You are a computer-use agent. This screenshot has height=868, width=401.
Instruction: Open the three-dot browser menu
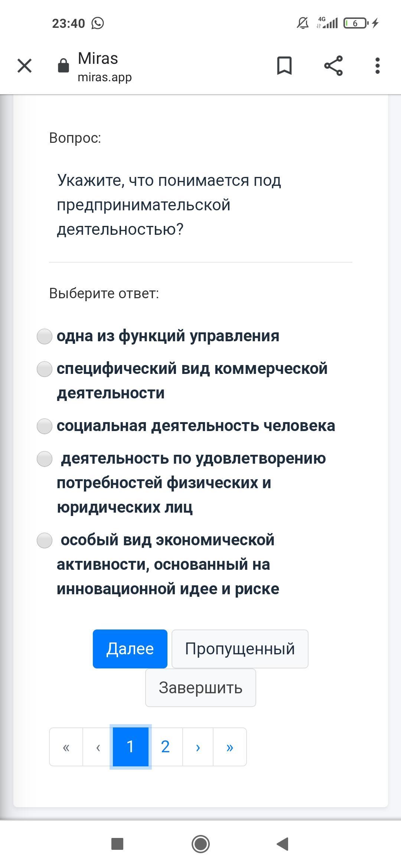[x=377, y=66]
